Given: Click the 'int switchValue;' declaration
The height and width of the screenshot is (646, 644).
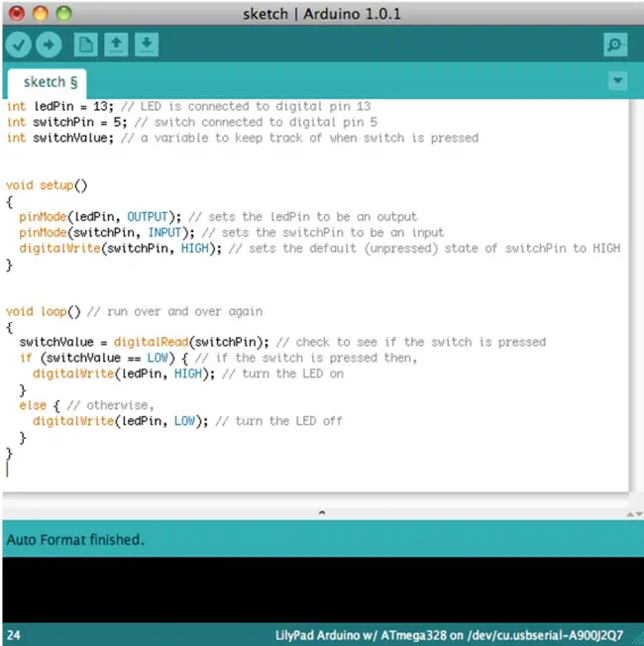Looking at the screenshot, I should 60,138.
